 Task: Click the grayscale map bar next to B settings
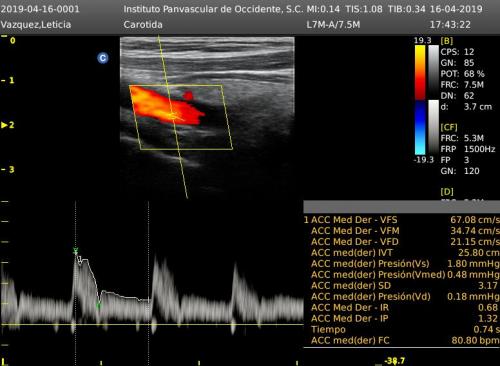point(433,72)
